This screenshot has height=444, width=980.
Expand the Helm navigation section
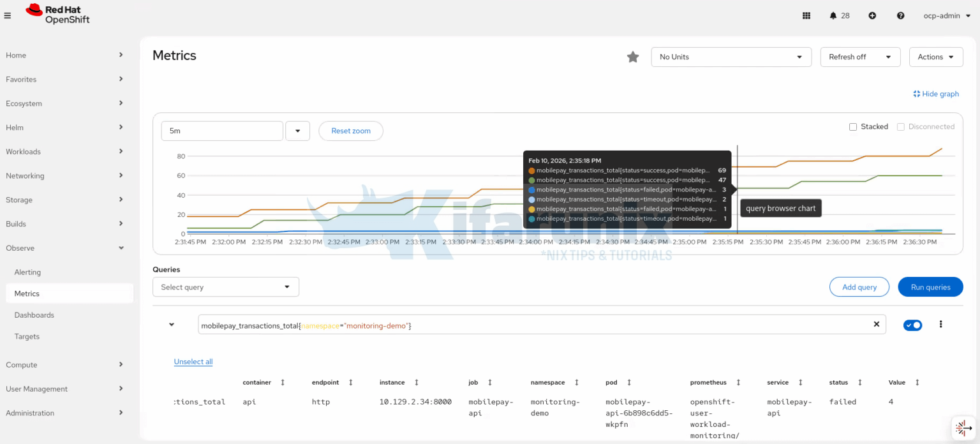65,128
